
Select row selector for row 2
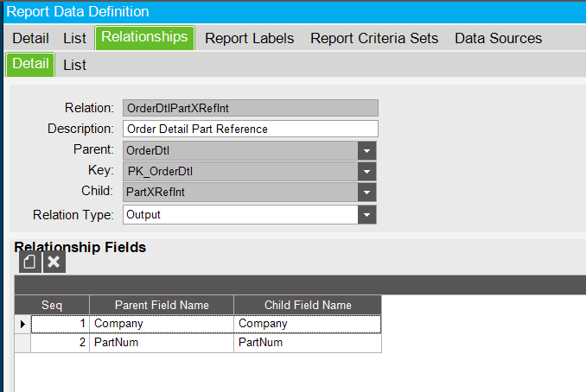(x=22, y=342)
